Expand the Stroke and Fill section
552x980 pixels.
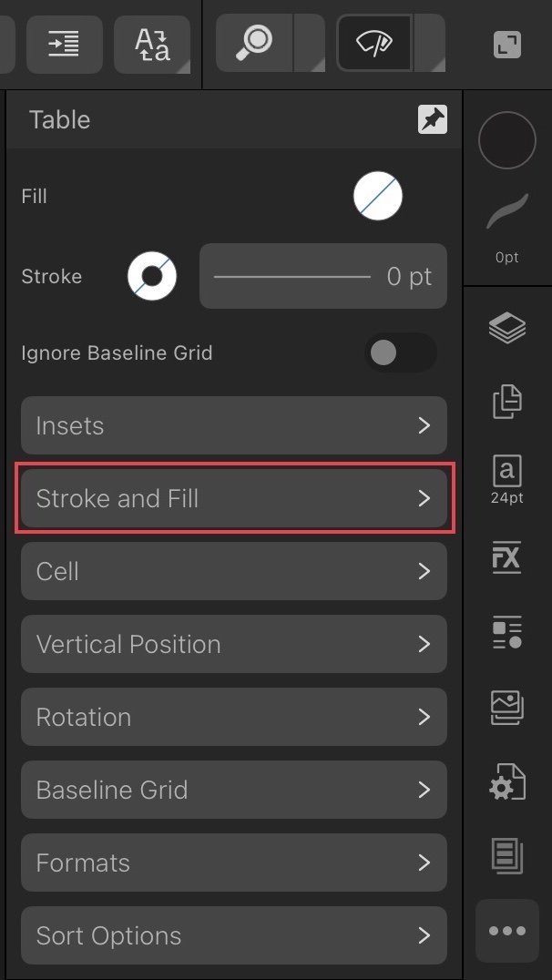pyautogui.click(x=234, y=498)
